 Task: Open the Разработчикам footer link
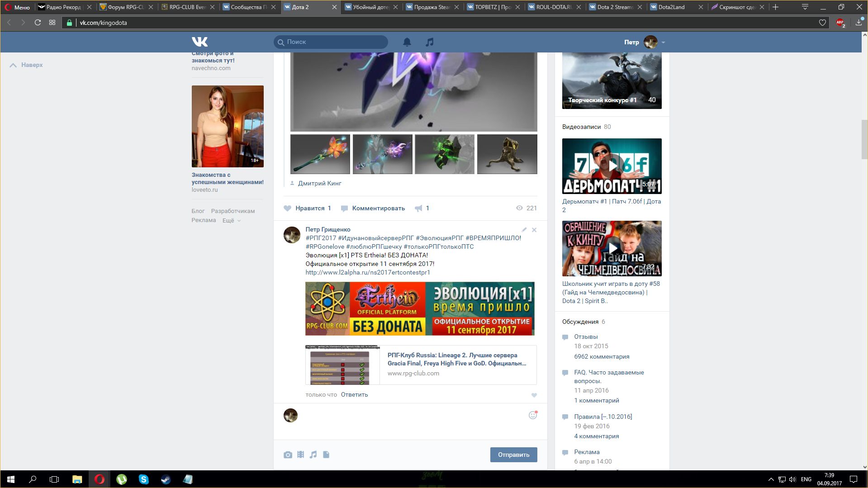coord(232,211)
